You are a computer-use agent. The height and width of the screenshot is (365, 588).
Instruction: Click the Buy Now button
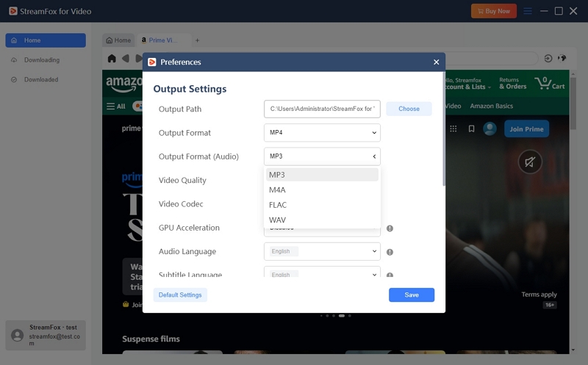[493, 11]
